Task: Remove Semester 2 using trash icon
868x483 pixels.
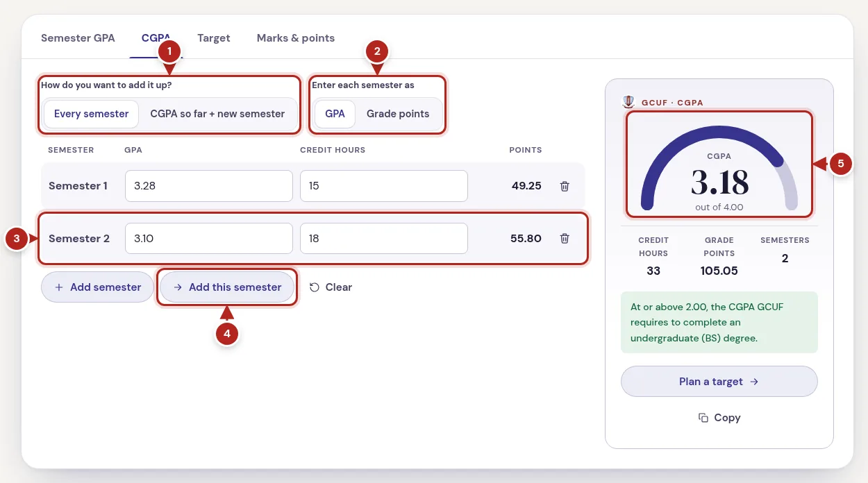Action: pos(565,239)
